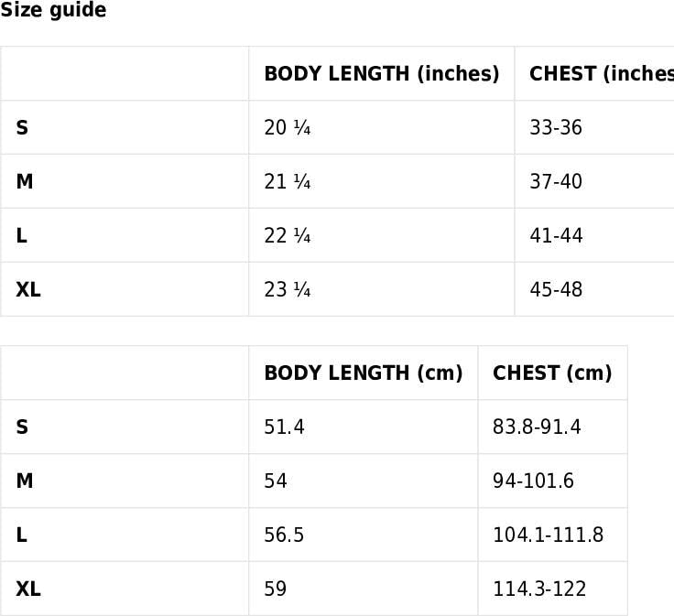
Task: Select the 104.1-111.8 chest cell
Action: coord(553,535)
